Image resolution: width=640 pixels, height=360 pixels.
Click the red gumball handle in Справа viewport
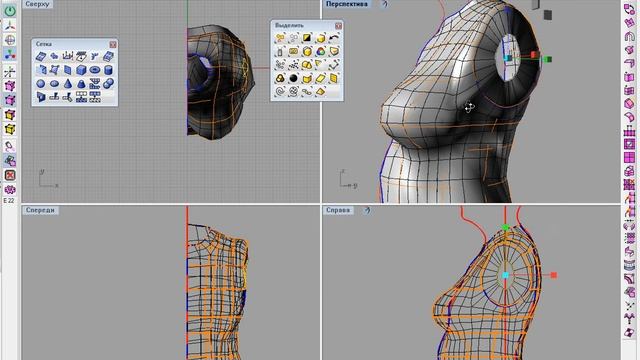point(554,275)
